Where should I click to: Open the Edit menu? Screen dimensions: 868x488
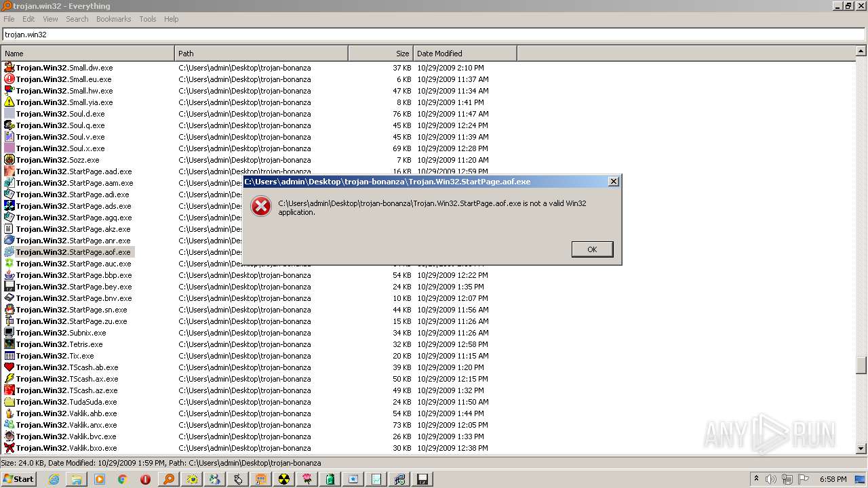28,19
